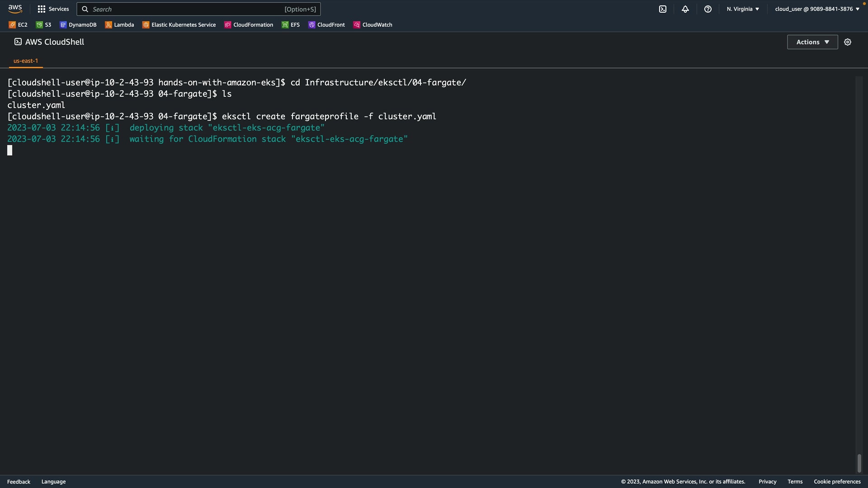Click the terminal vertical scrollbar thumb

tap(859, 463)
